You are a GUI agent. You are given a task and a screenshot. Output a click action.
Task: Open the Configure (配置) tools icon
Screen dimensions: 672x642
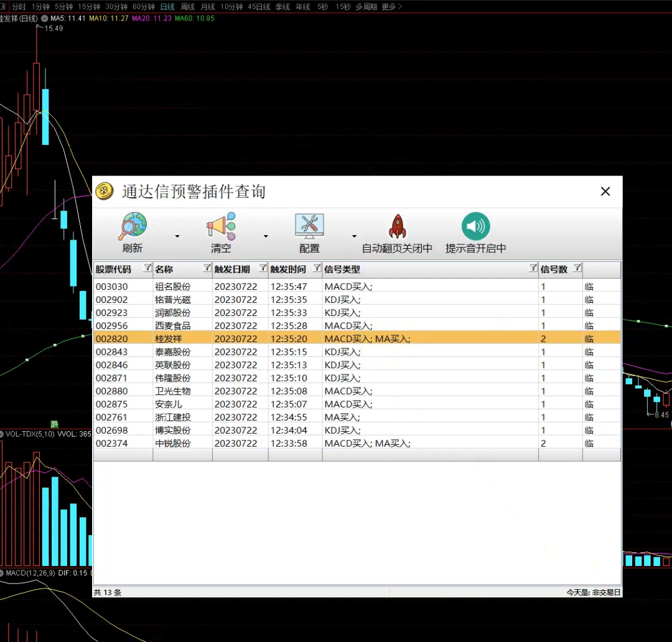(309, 226)
